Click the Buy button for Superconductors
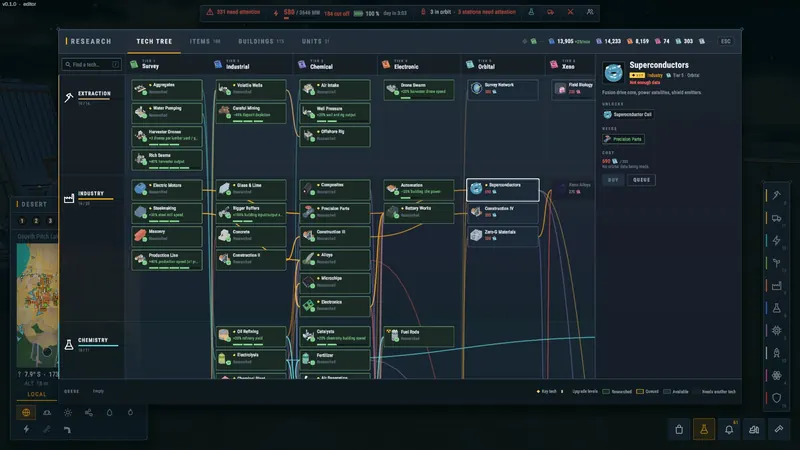Image resolution: width=800 pixels, height=450 pixels. [x=613, y=180]
